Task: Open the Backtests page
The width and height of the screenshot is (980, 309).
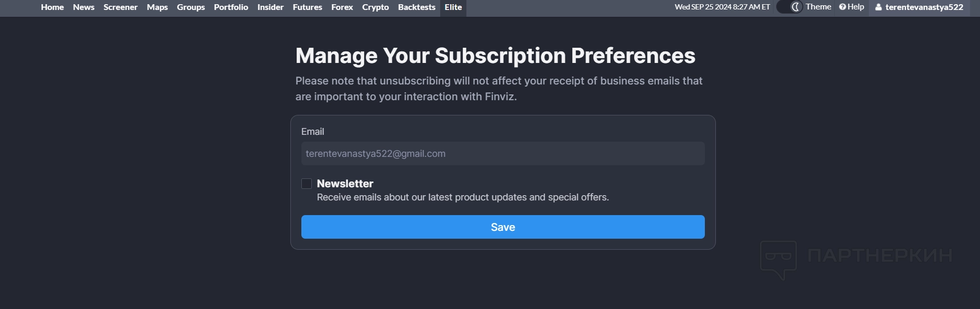Action: pos(417,7)
